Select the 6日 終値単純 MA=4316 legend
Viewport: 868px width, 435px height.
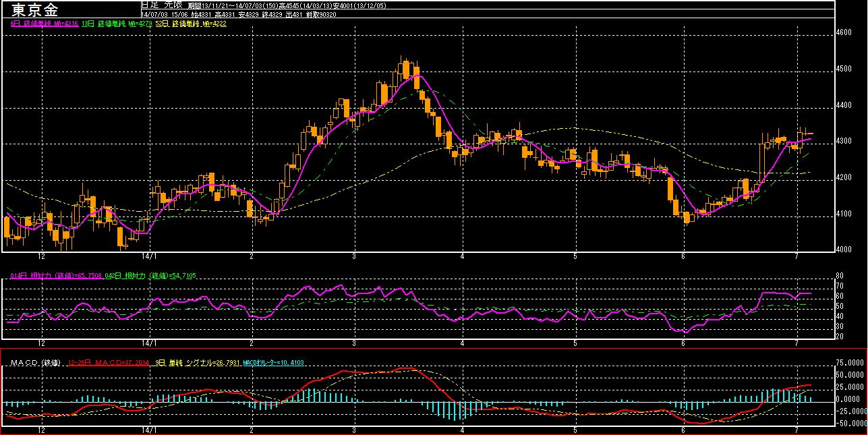(45, 24)
